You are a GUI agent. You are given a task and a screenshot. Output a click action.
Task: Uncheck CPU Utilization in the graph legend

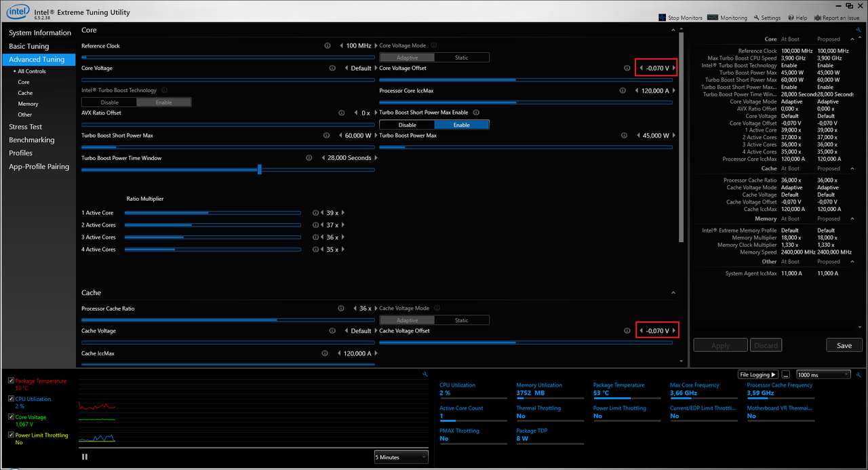tap(11, 399)
